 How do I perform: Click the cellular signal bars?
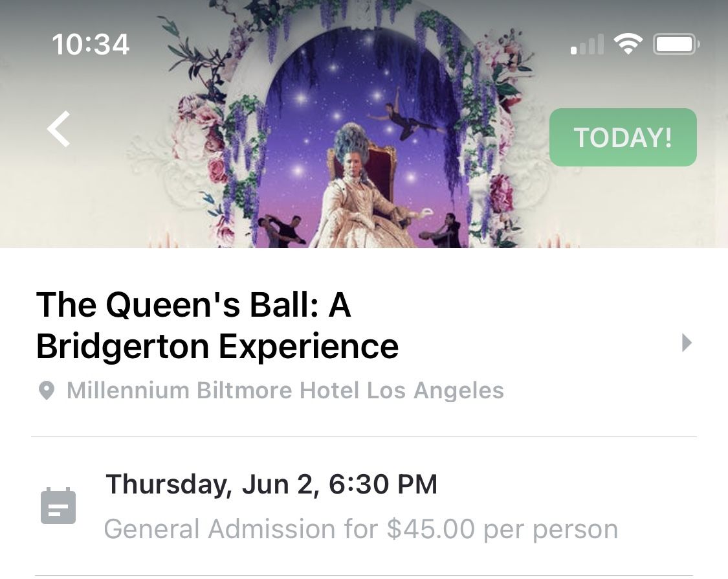[x=588, y=45]
